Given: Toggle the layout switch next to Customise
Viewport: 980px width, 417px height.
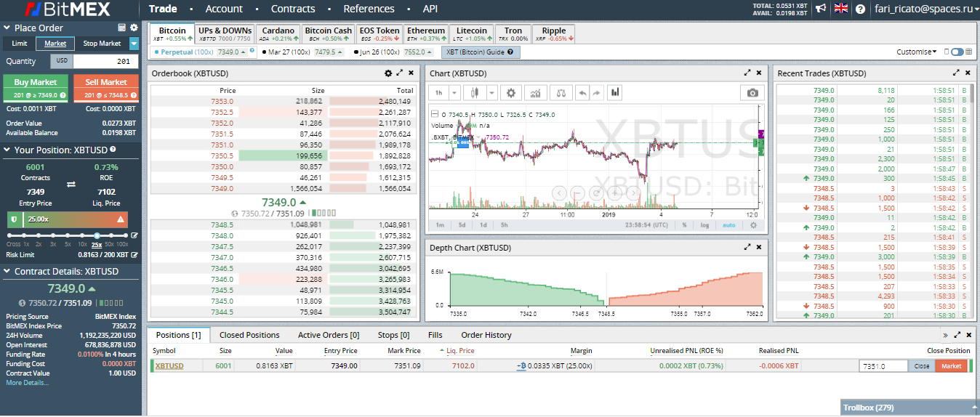Looking at the screenshot, I should [957, 52].
